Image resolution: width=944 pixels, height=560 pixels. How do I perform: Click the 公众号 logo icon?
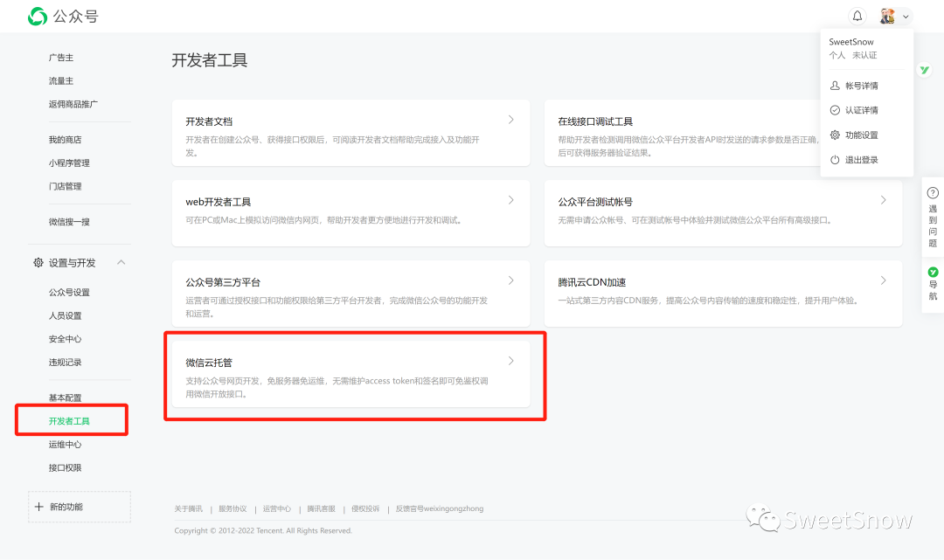click(x=38, y=17)
